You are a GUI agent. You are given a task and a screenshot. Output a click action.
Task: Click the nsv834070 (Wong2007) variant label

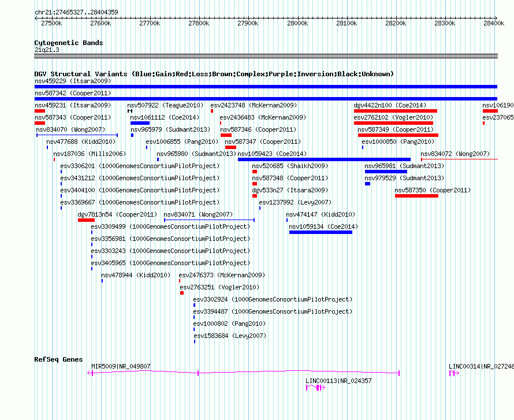tap(71, 129)
